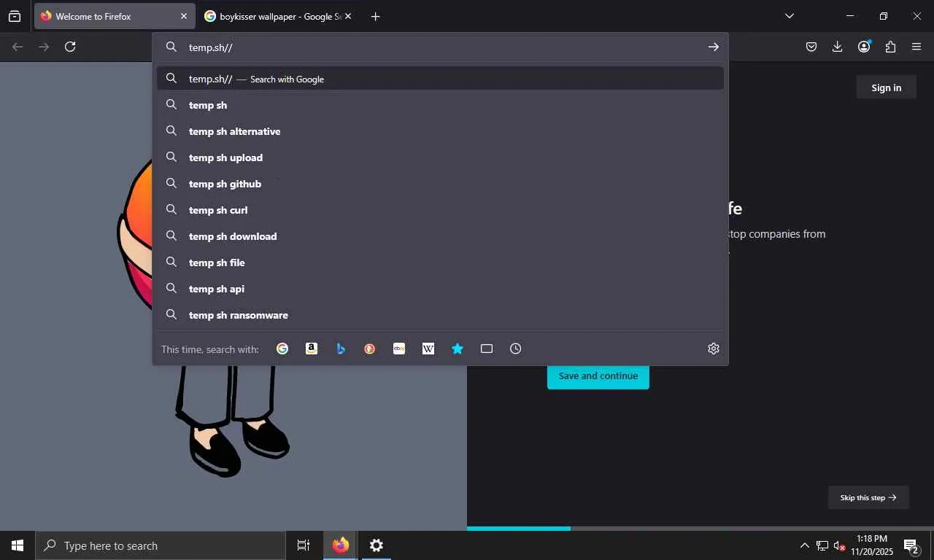Click Save and continue
Image resolution: width=934 pixels, height=560 pixels.
coord(598,376)
